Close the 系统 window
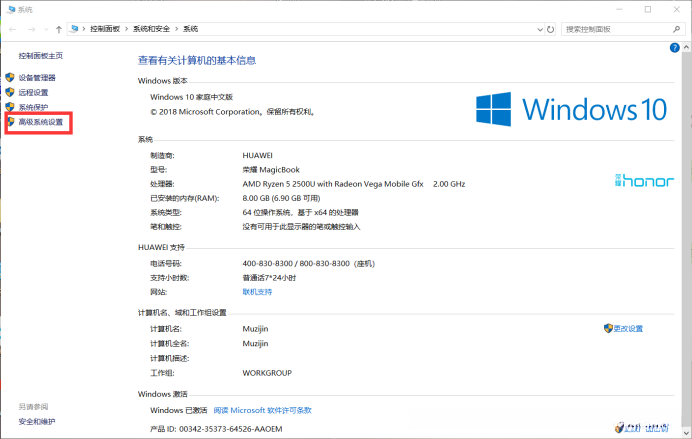This screenshot has width=692, height=439. pyautogui.click(x=677, y=9)
